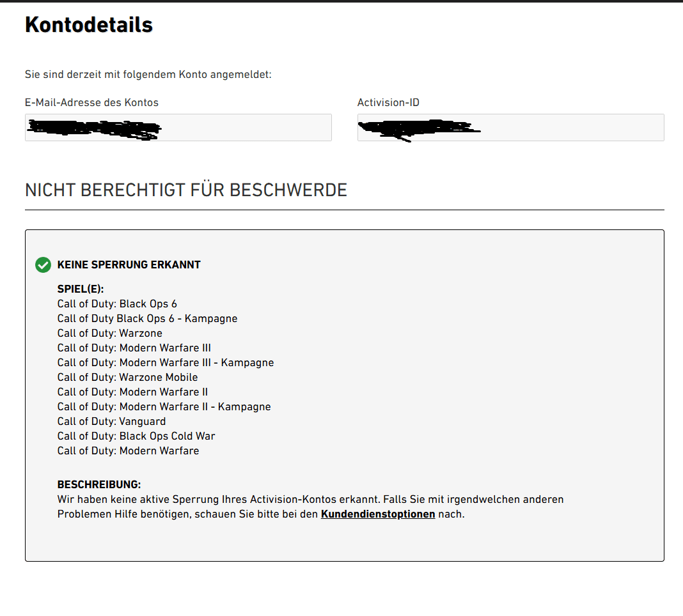Click the Call of Duty: Warzone entry
Screen dimensions: 683x616
click(109, 333)
